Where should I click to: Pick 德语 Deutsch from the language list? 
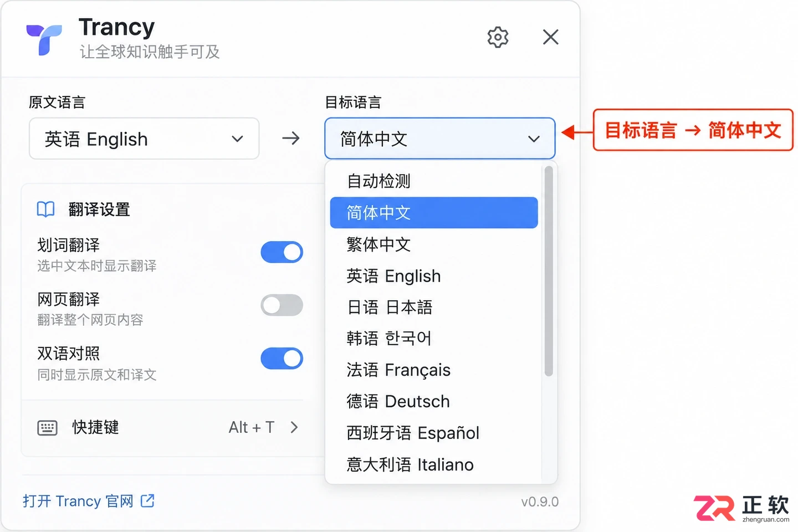[x=434, y=402]
